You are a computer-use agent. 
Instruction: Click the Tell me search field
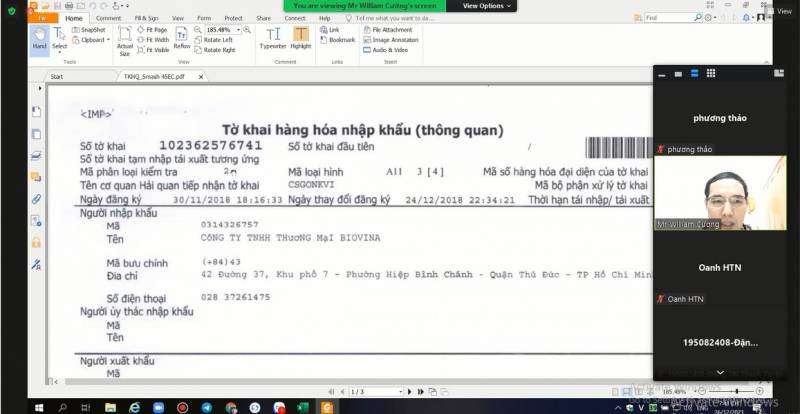click(x=394, y=18)
